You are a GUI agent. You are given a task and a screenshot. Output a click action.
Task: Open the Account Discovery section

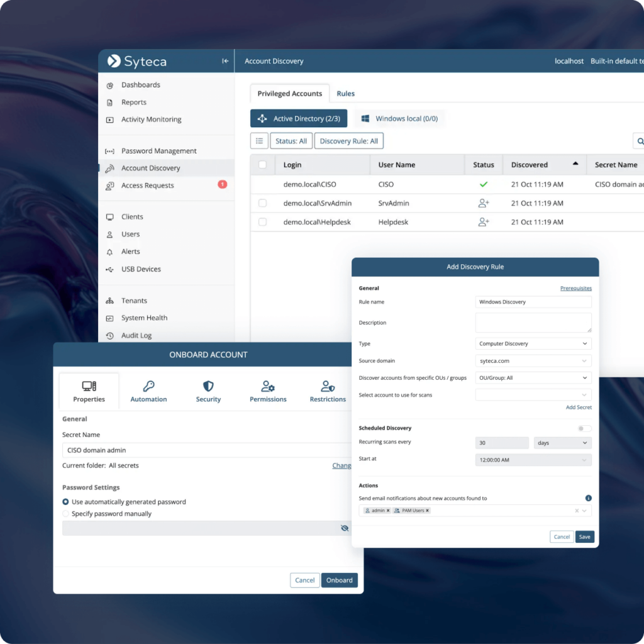(x=151, y=168)
